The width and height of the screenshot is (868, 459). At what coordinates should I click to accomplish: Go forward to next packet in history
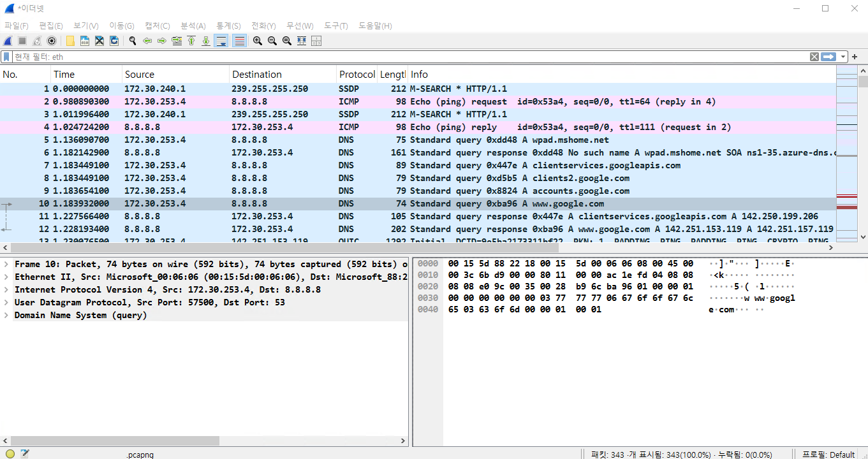[162, 41]
